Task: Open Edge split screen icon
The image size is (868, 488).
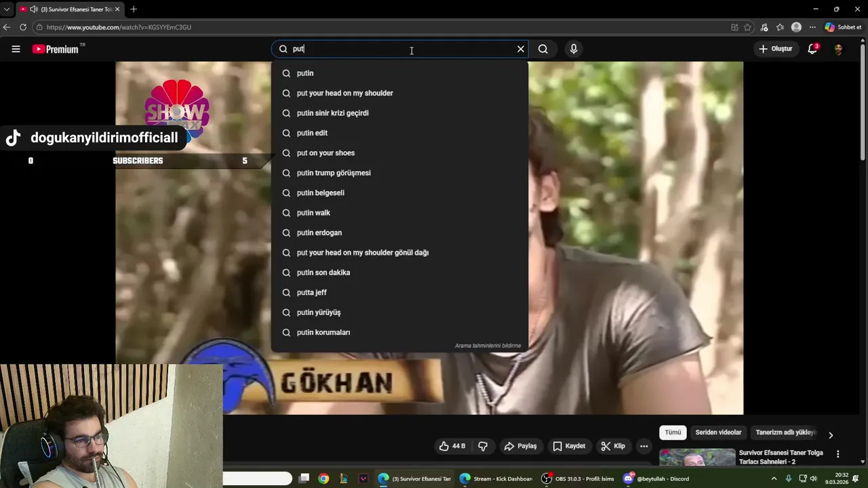Action: (734, 27)
